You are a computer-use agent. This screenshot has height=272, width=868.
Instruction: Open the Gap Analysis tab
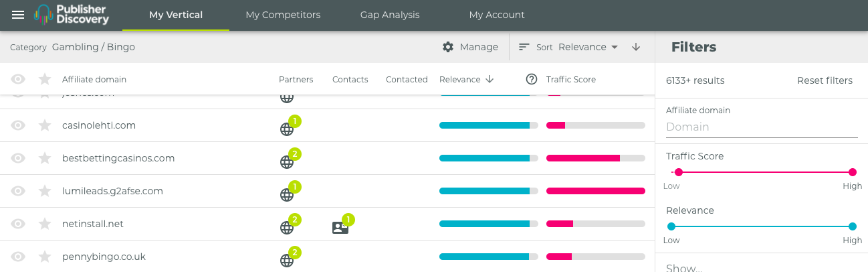[x=390, y=15]
